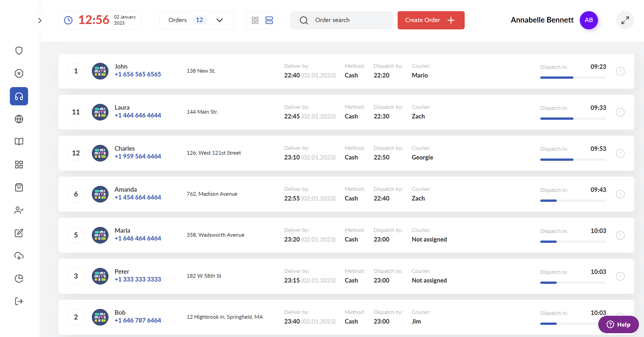Open the pie chart reports icon

19,279
